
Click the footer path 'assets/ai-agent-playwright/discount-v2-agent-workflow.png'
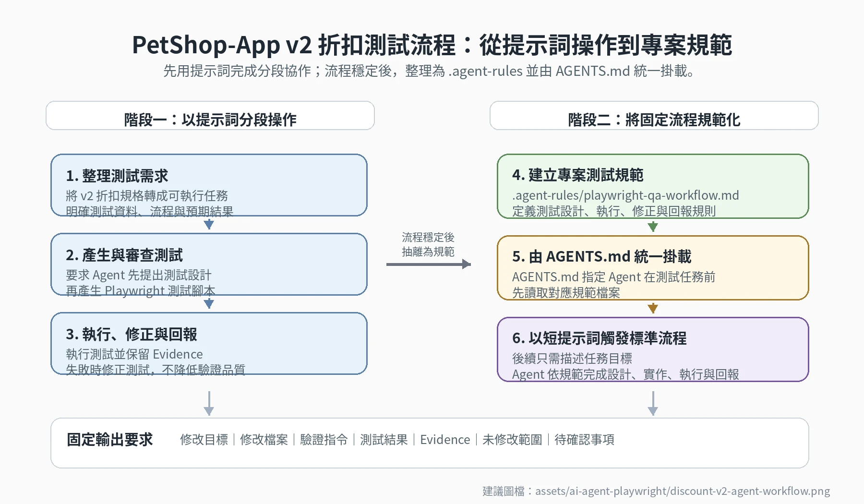pyautogui.click(x=683, y=491)
